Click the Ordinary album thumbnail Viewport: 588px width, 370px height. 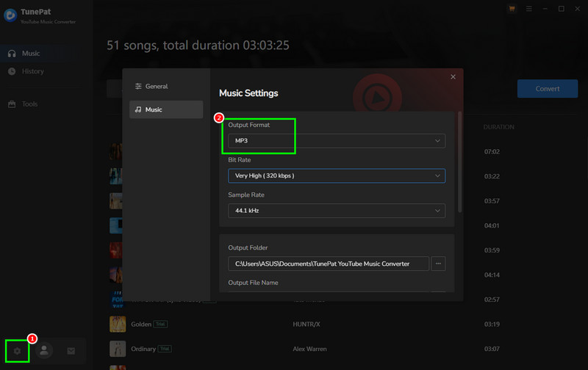(x=118, y=349)
